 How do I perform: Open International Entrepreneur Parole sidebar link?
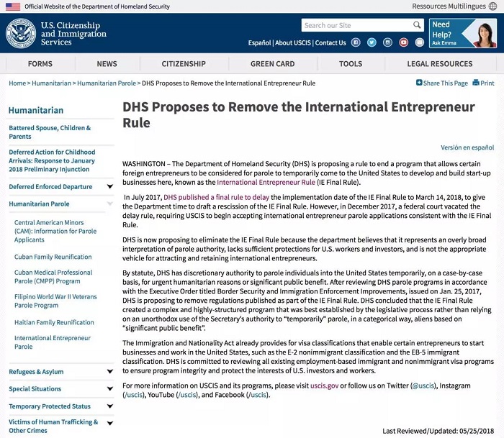(x=53, y=342)
